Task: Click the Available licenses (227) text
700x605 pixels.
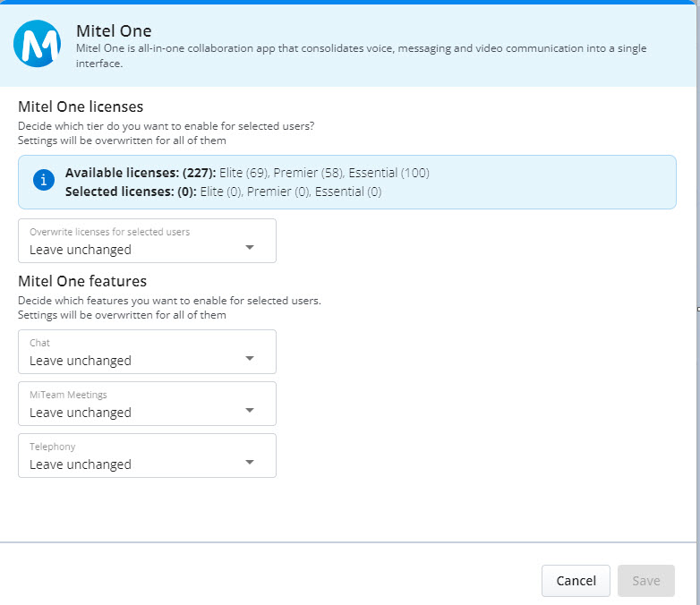Action: [x=141, y=173]
